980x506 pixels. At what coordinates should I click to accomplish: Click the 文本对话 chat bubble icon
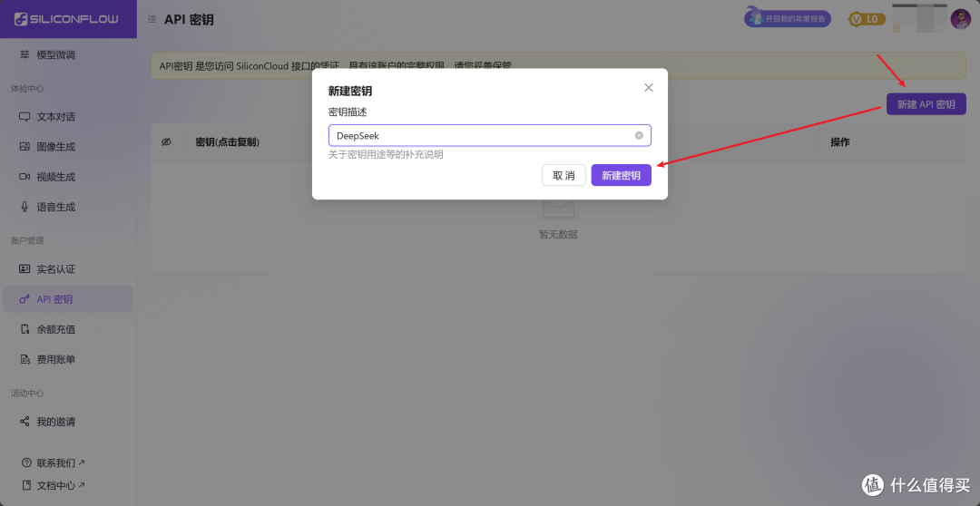point(25,117)
